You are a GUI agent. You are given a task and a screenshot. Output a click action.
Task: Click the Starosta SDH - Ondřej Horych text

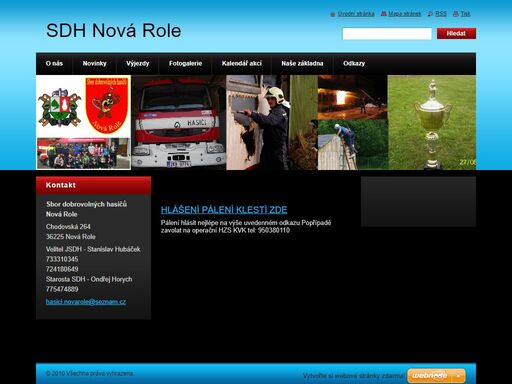pyautogui.click(x=89, y=279)
